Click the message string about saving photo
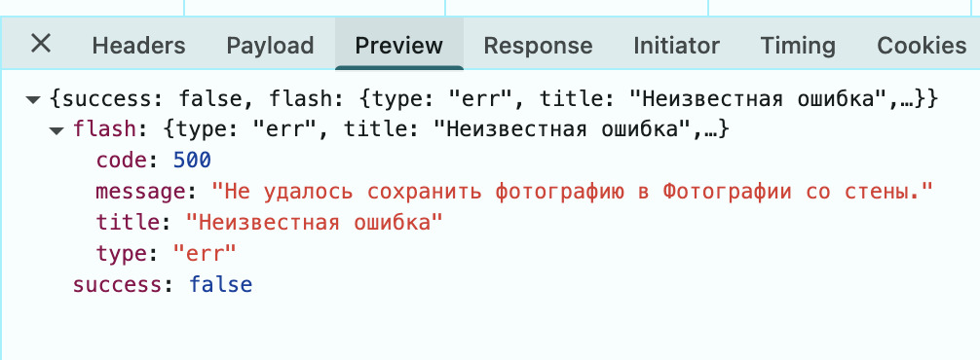Screen dimensions: 980x360 [572, 192]
